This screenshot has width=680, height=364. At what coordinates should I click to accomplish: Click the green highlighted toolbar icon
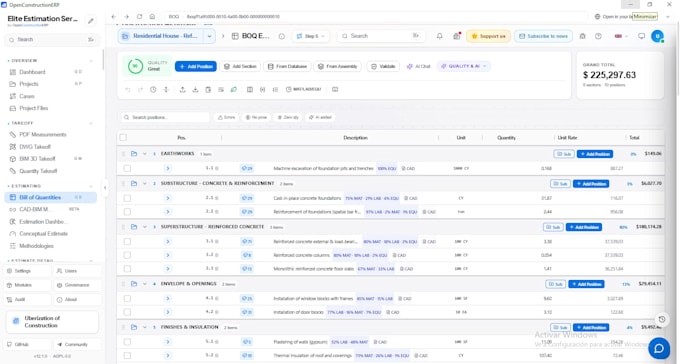point(234,89)
